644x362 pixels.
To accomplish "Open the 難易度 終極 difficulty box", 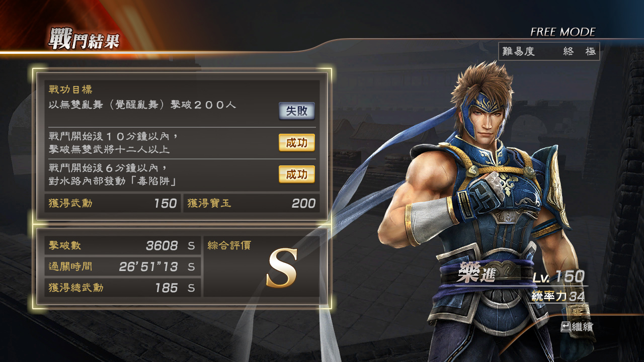I will tap(549, 51).
